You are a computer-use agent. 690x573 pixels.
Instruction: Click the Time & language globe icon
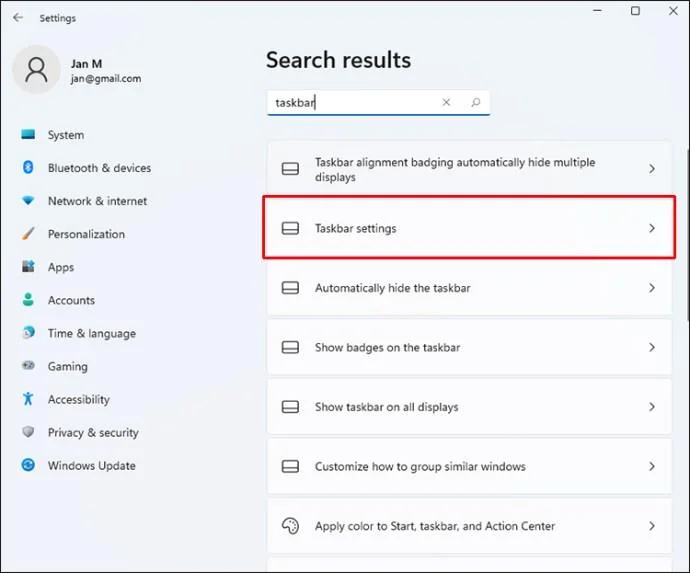click(x=28, y=333)
